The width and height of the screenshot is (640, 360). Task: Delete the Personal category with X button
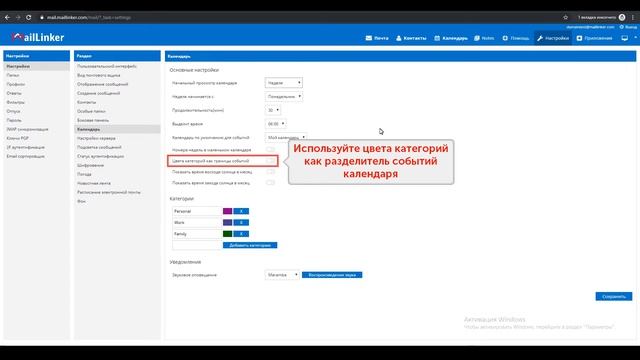point(241,211)
